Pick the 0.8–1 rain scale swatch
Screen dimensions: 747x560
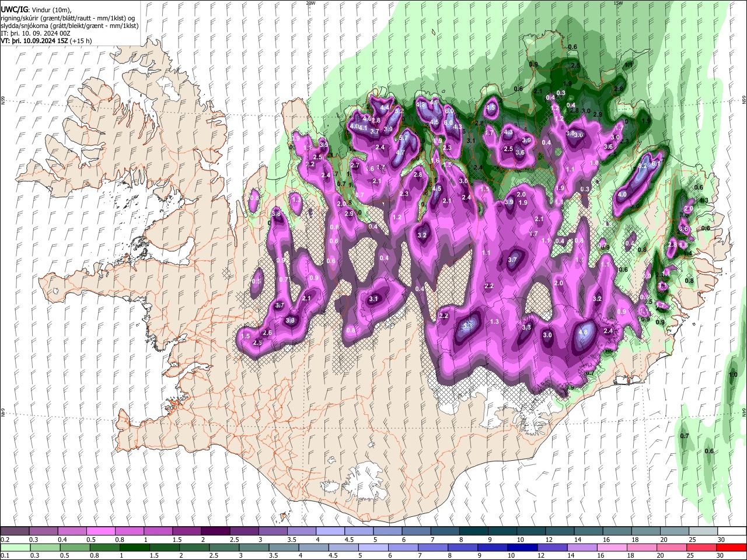pos(104,547)
